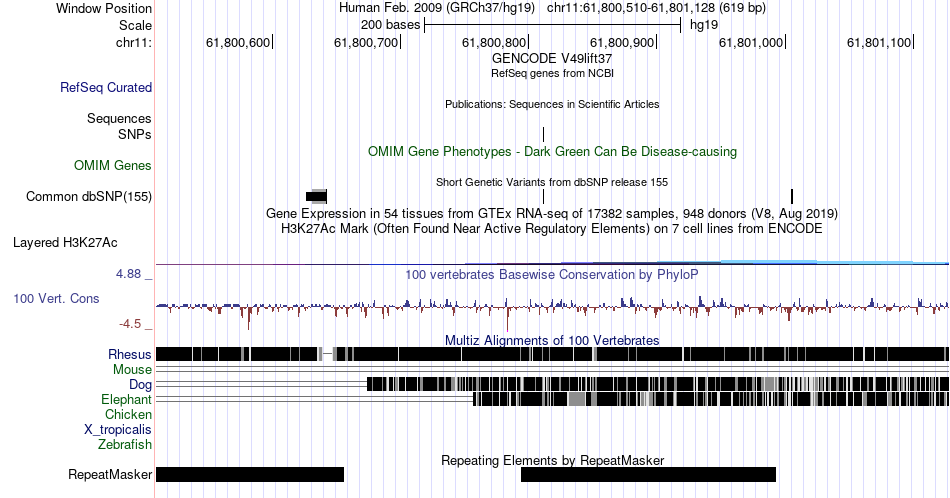Click Publications: Sequences in Scientific Articles title
The height and width of the screenshot is (498, 950).
(552, 104)
